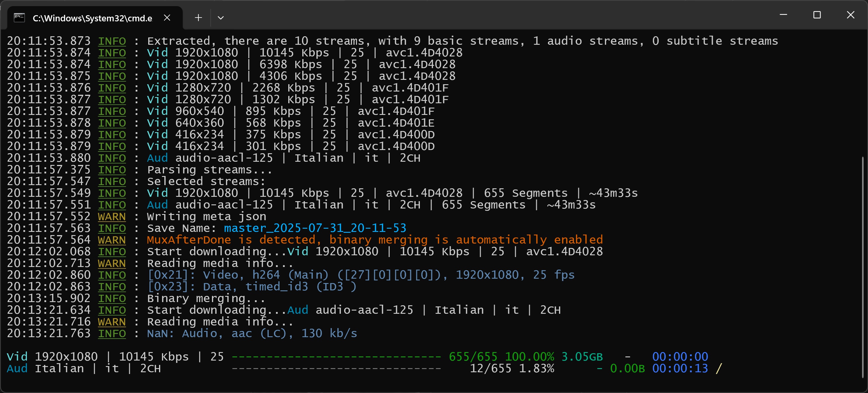Expand the new tab profile dropdown chevron
Image resolution: width=868 pixels, height=393 pixels.
(221, 18)
